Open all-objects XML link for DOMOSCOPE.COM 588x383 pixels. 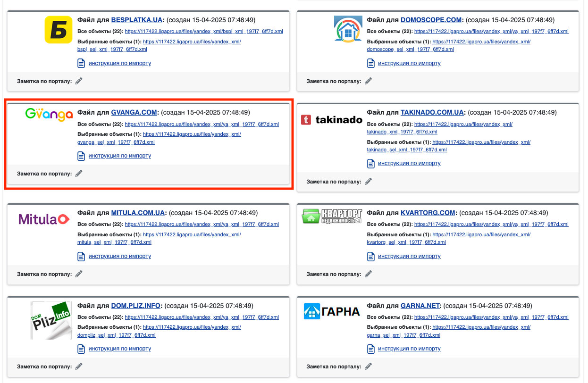491,32
